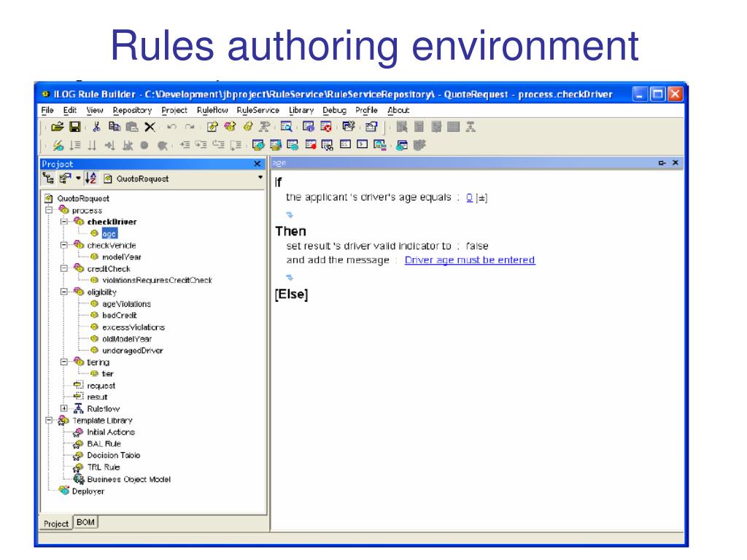This screenshot has height=560, width=747.
Task: Select the violationsRequiresCreditCheck rule
Action: pyautogui.click(x=158, y=280)
